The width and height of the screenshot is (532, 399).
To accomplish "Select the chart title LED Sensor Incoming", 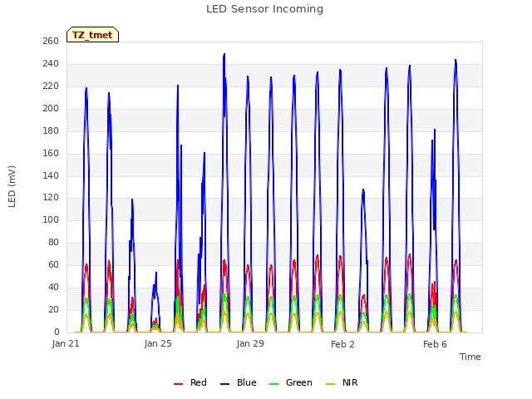I will [x=264, y=9].
